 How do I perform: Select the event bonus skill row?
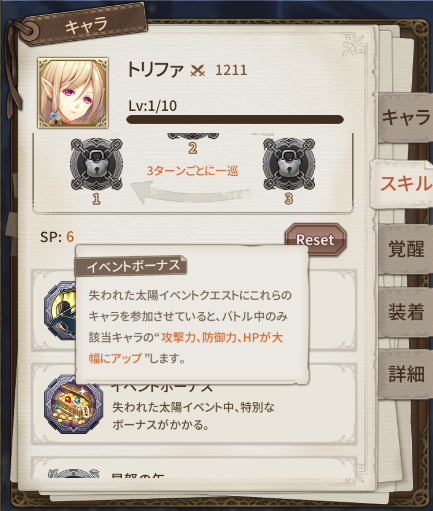(194, 404)
